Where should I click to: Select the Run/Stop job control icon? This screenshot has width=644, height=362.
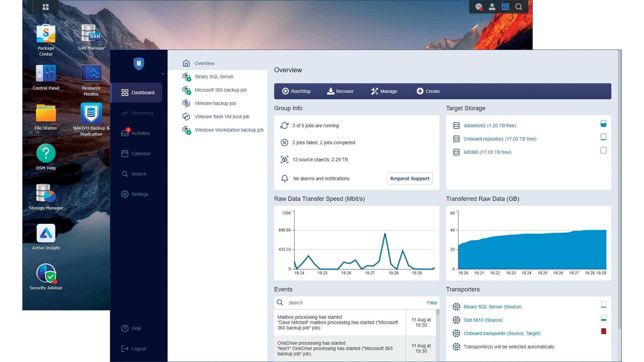tap(286, 91)
